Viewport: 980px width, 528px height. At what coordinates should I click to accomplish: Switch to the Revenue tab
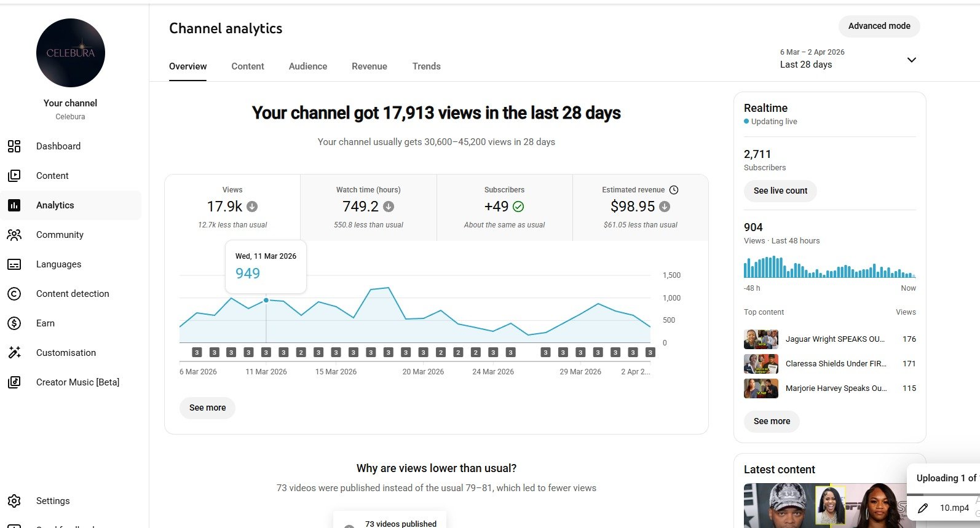(x=369, y=66)
